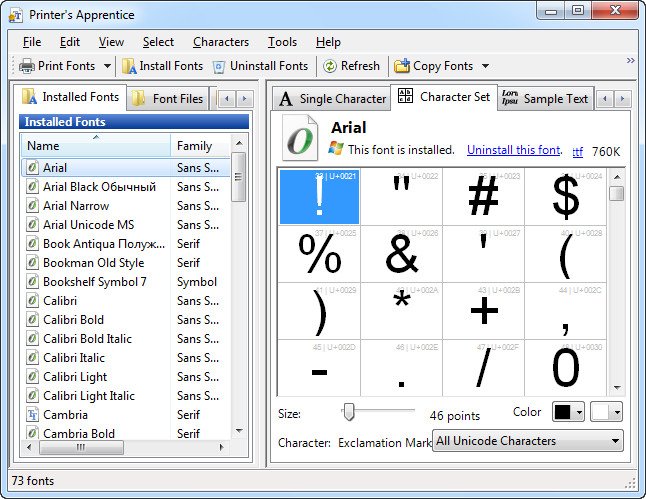The image size is (646, 499).
Task: Click the character grid scroll down arrow
Action: coord(617,388)
